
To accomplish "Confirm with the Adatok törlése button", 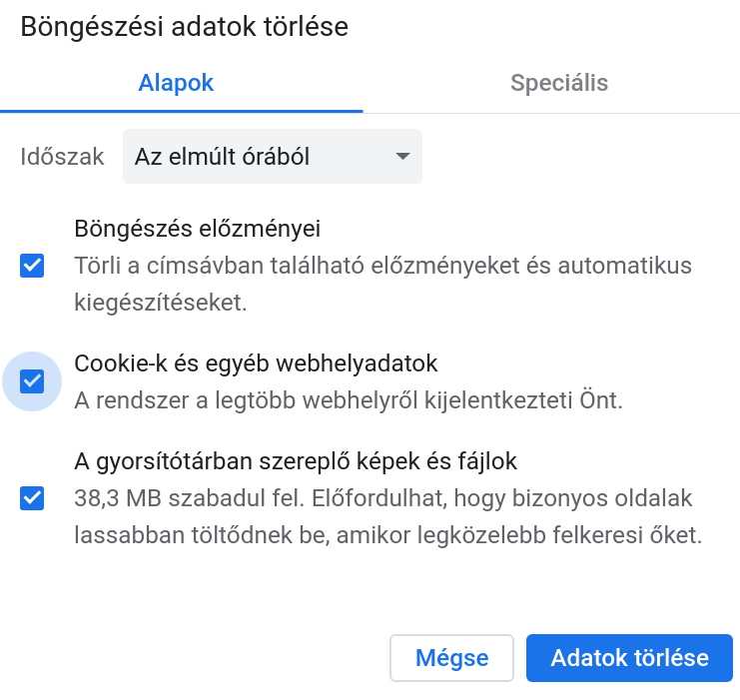I will tap(629, 658).
